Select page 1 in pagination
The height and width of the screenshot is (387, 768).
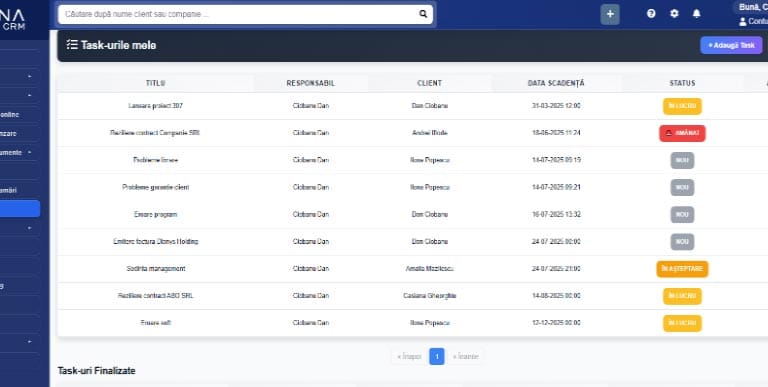click(x=437, y=357)
